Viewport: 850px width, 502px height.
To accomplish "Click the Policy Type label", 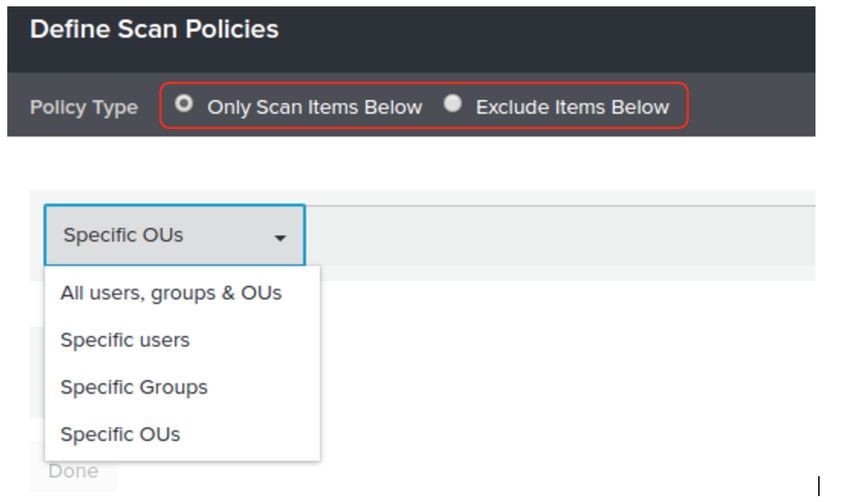I will pyautogui.click(x=84, y=107).
